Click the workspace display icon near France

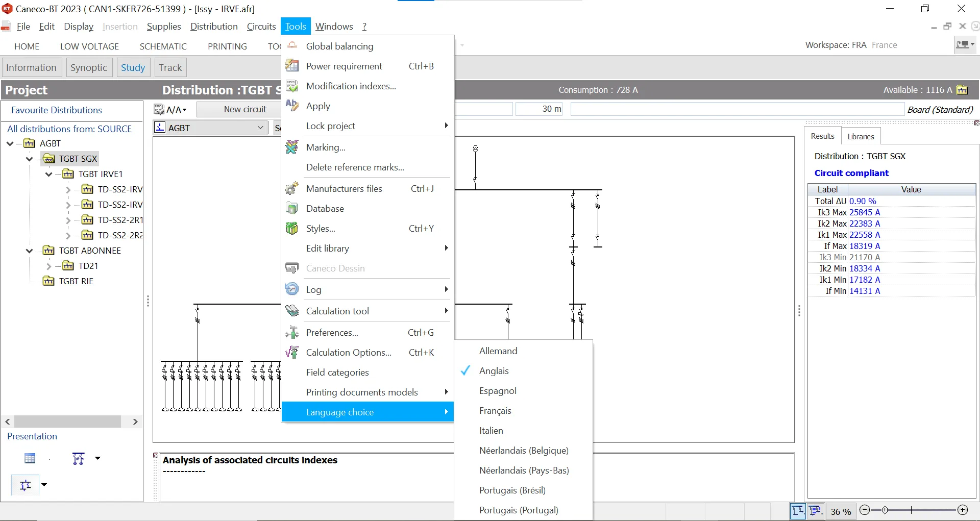pos(962,45)
